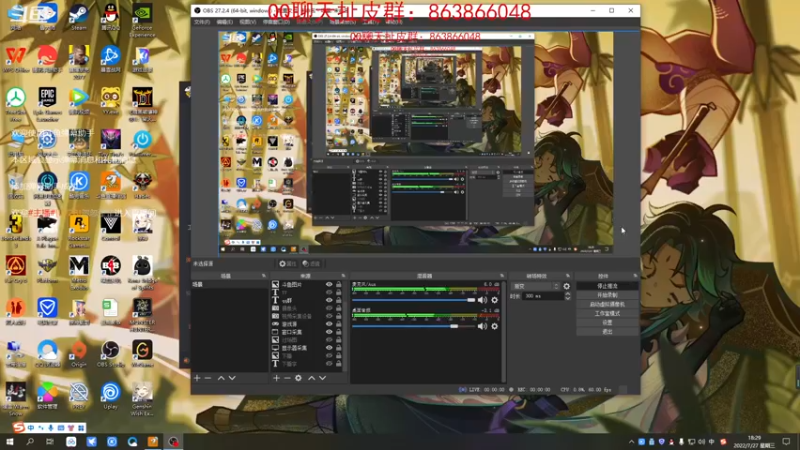Open Origin desktop shortcut
The image size is (800, 450).
click(79, 354)
